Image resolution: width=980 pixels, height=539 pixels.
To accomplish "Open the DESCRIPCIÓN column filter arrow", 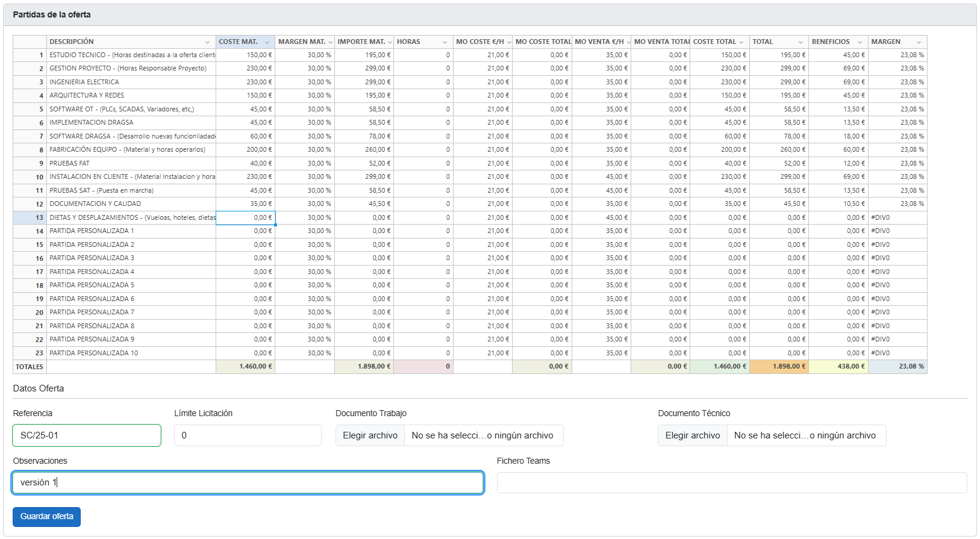I will point(207,42).
